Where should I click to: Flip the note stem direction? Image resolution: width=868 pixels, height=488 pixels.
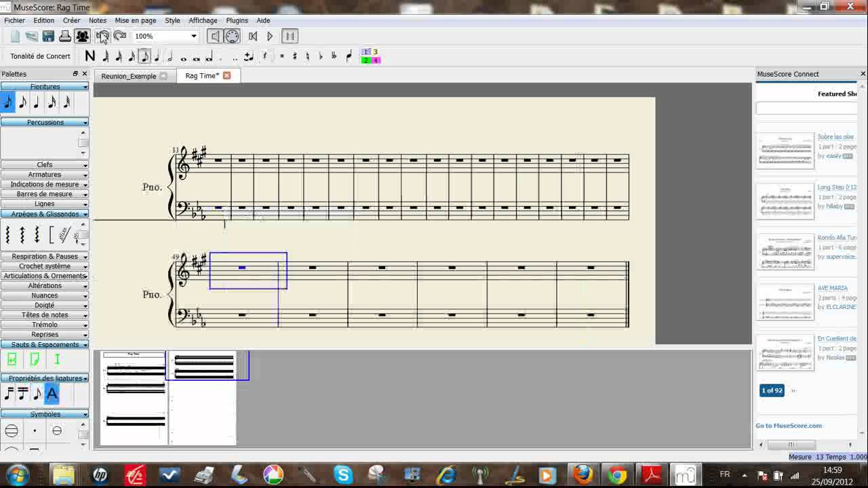349,56
